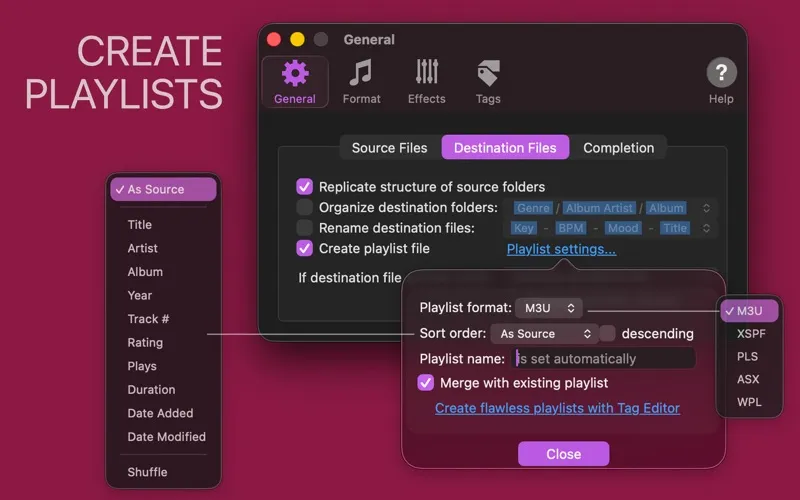Open the General gear icon tab
Viewport: 800px width, 500px height.
tap(295, 82)
